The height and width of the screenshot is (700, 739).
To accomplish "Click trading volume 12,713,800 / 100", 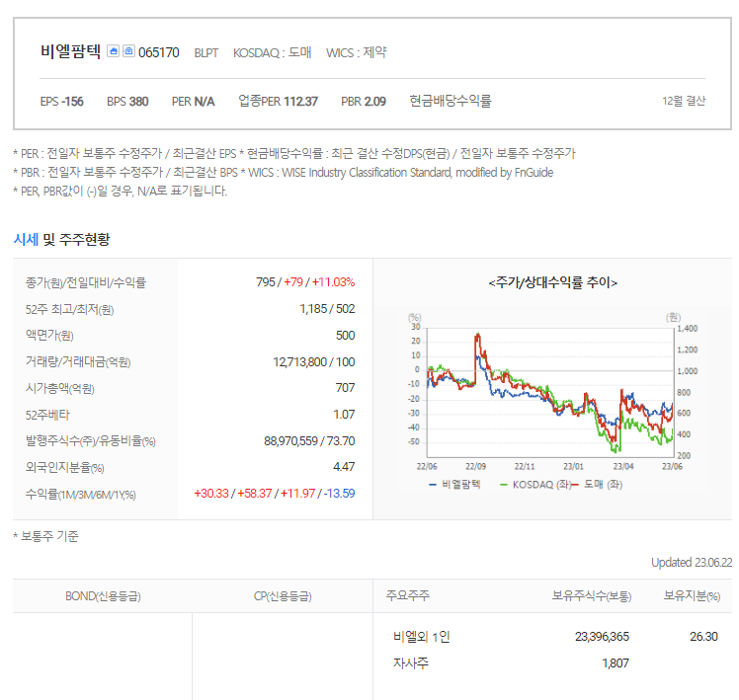I will pos(314,361).
